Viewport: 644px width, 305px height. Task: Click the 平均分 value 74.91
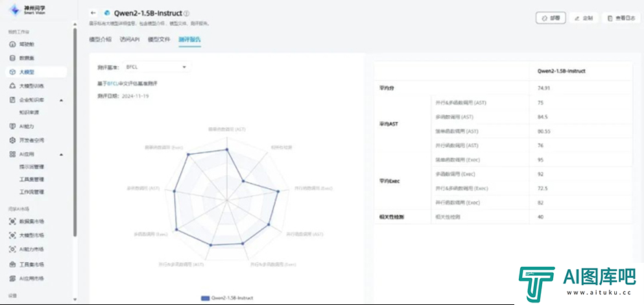(x=543, y=88)
